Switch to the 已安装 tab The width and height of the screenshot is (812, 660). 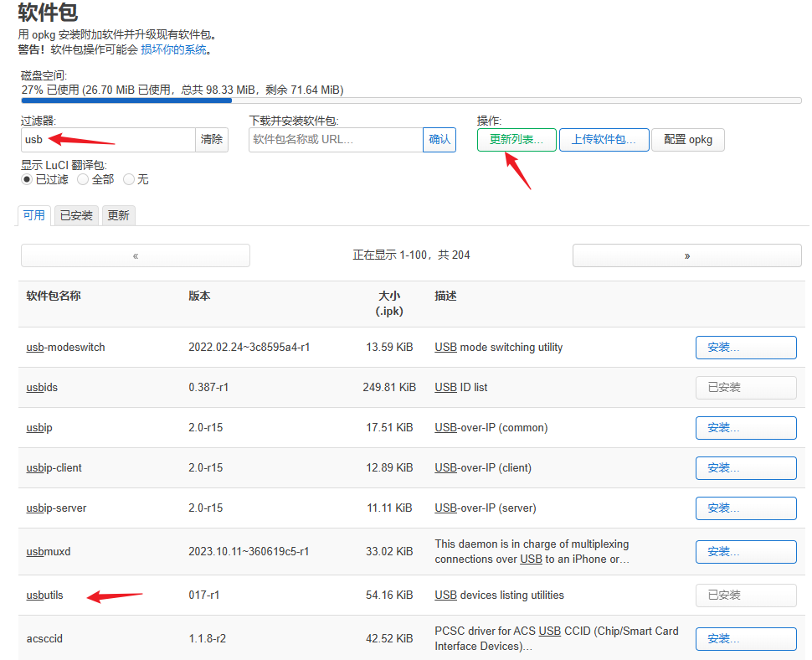point(75,215)
